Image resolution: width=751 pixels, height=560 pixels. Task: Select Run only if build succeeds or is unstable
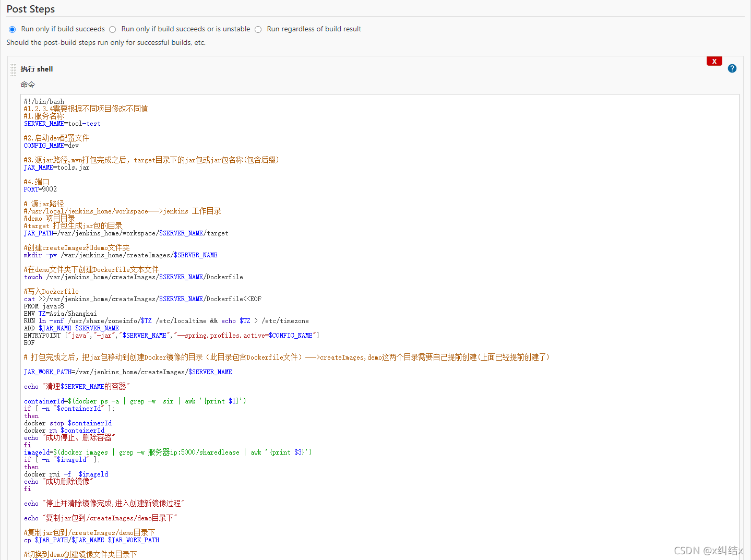(x=112, y=29)
